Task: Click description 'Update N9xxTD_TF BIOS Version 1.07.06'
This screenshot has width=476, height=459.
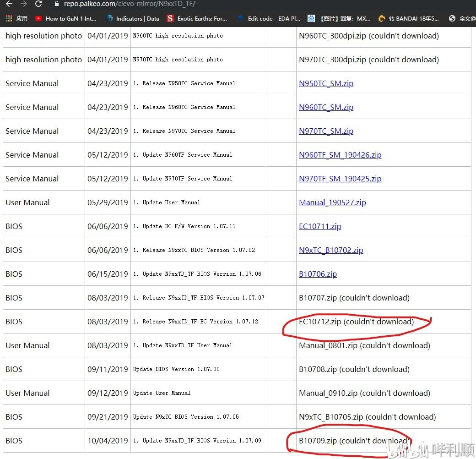Action: (197, 274)
